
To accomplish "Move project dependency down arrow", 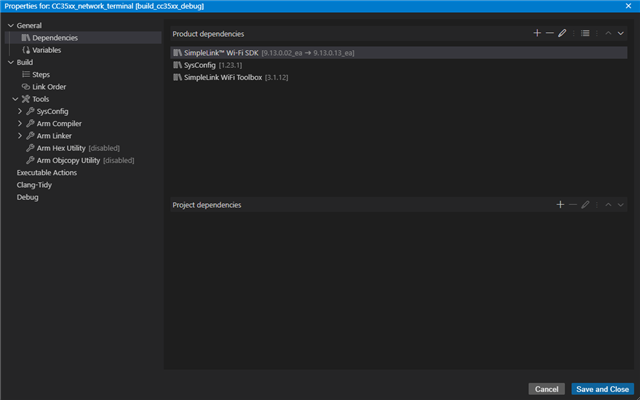I will pos(620,204).
